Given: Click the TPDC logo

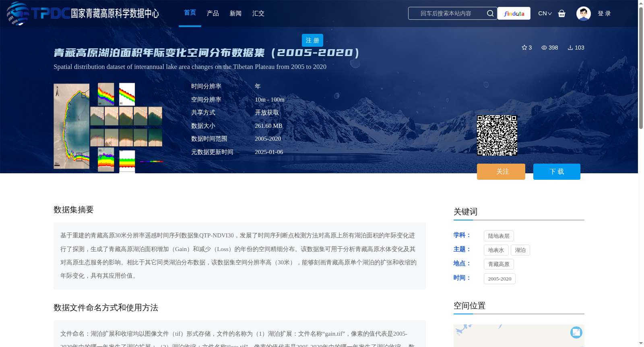Looking at the screenshot, I should [83, 13].
